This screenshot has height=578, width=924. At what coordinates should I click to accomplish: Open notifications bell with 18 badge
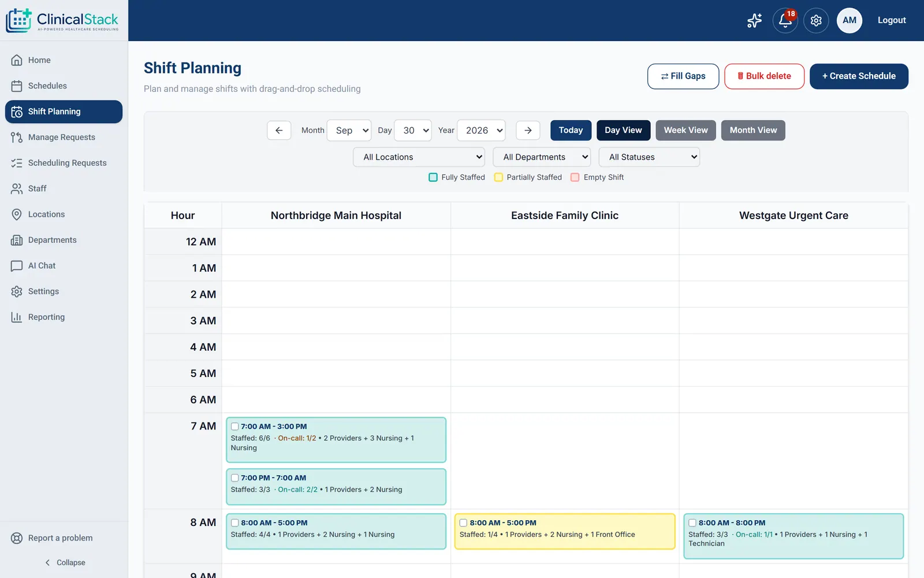pyautogui.click(x=785, y=20)
